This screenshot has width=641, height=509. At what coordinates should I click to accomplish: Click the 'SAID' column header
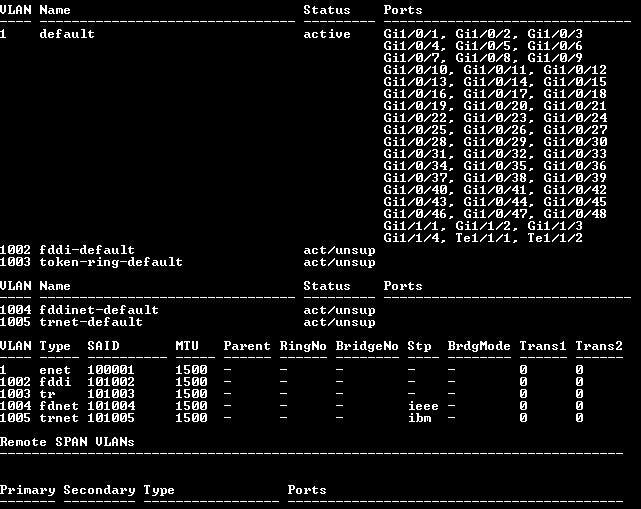click(x=103, y=346)
